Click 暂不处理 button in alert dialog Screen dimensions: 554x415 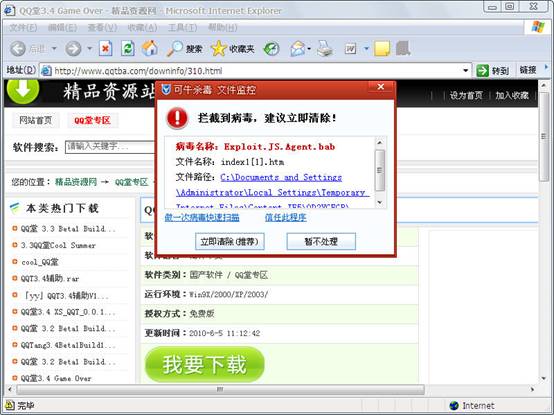(x=321, y=242)
